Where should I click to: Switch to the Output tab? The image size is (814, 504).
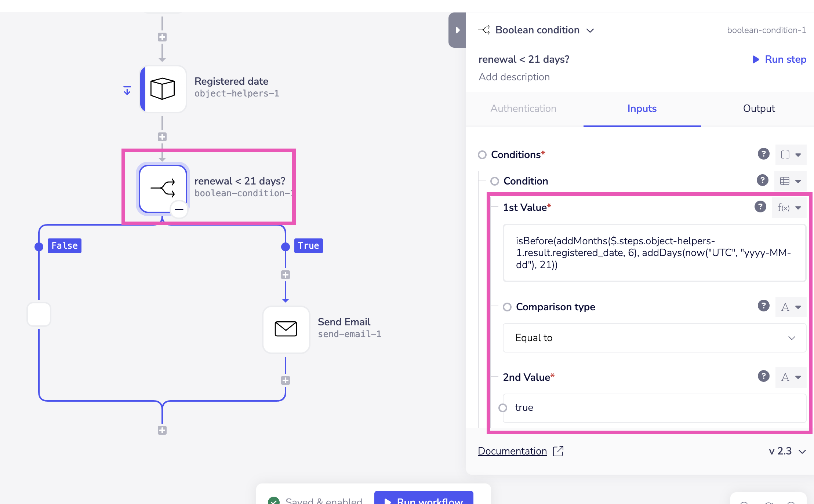(759, 109)
